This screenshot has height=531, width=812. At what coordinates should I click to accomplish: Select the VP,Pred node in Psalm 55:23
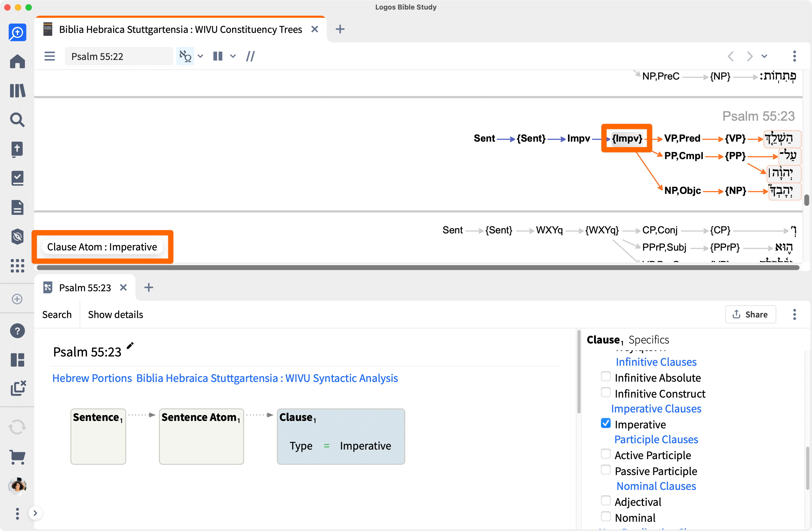coord(682,139)
